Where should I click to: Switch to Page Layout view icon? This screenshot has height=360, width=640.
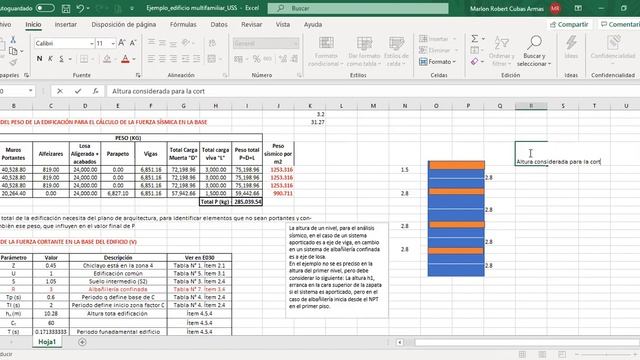click(x=542, y=354)
